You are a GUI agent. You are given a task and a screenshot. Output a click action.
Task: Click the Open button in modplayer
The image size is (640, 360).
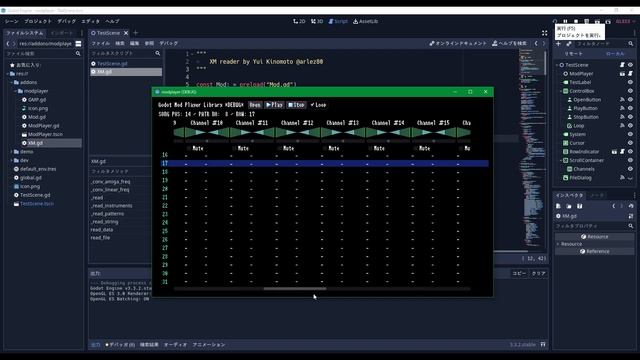click(x=255, y=105)
